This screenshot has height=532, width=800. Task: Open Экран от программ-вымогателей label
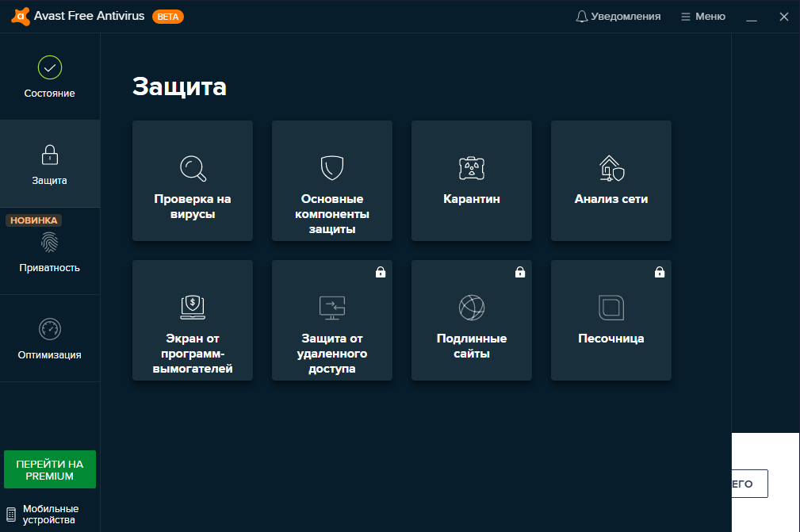[193, 354]
